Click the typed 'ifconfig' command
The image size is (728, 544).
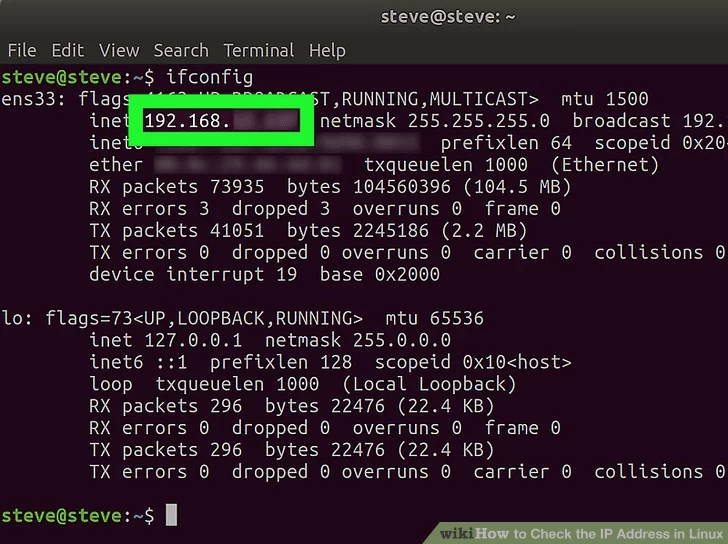pos(209,77)
